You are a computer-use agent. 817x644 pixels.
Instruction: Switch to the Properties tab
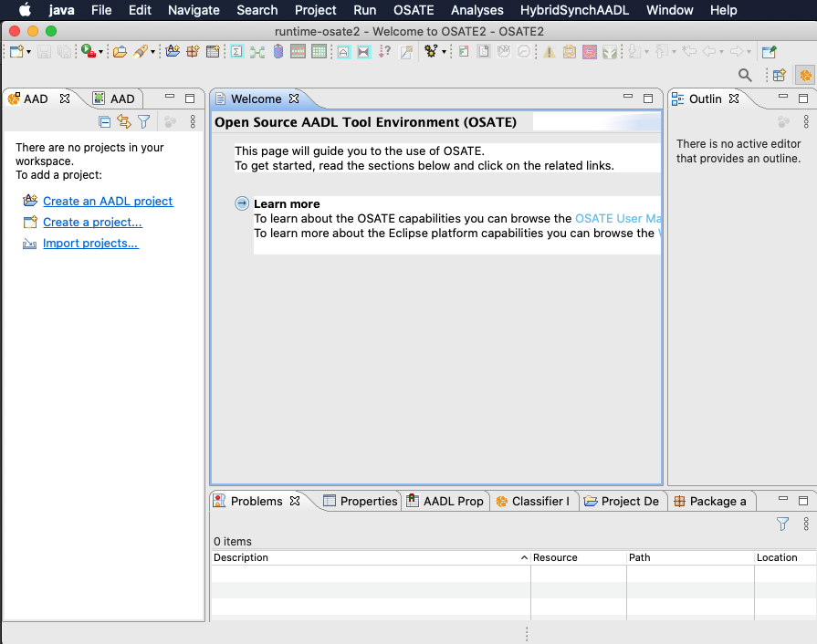[361, 501]
